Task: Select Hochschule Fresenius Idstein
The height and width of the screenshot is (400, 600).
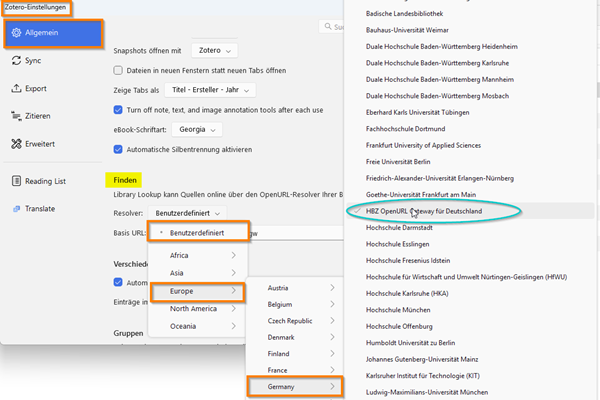Action: pos(408,261)
